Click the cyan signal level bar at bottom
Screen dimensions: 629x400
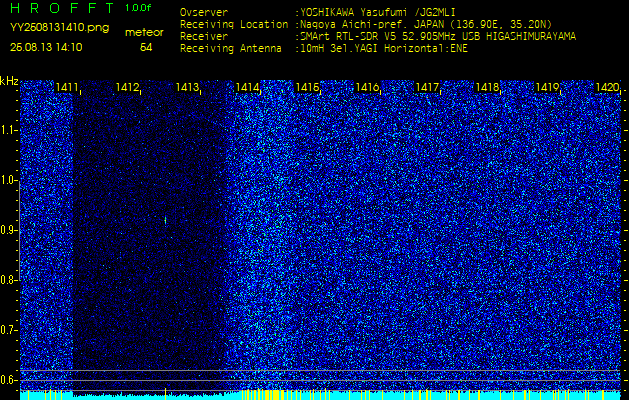(320, 395)
